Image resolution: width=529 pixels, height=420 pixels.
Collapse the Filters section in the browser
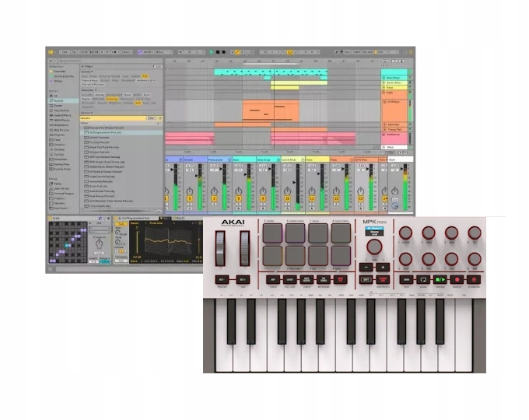82,67
